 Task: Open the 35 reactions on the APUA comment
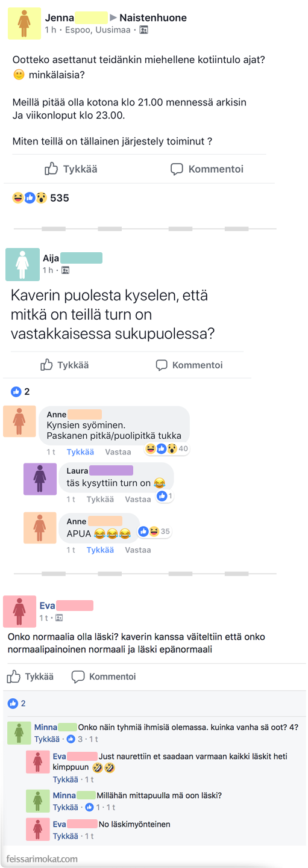[154, 532]
